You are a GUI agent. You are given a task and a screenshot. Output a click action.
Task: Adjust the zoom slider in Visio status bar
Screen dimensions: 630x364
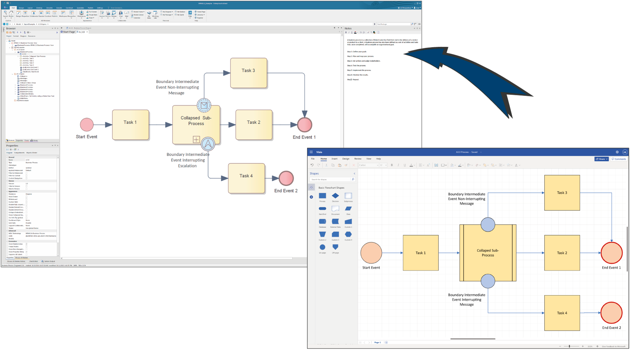tap(569, 346)
